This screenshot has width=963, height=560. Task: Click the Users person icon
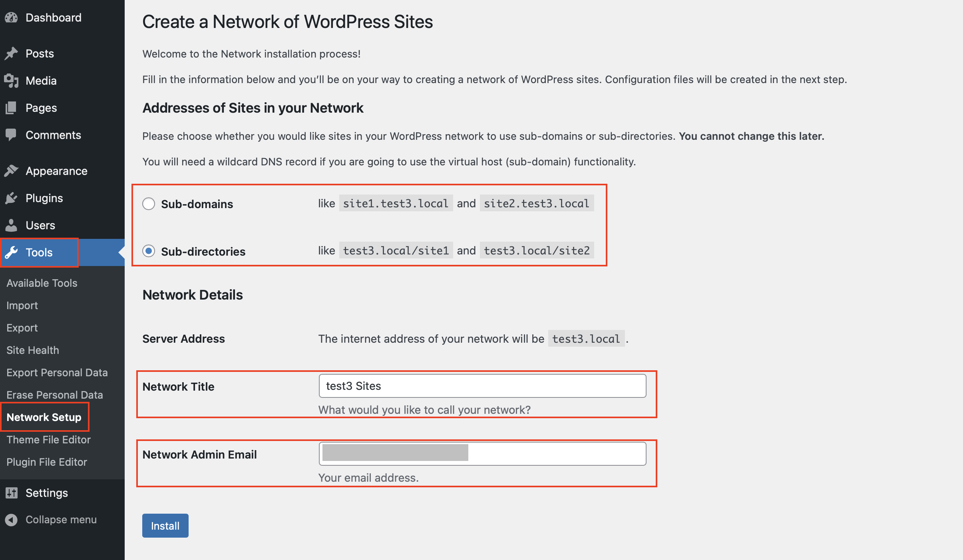[x=11, y=225]
